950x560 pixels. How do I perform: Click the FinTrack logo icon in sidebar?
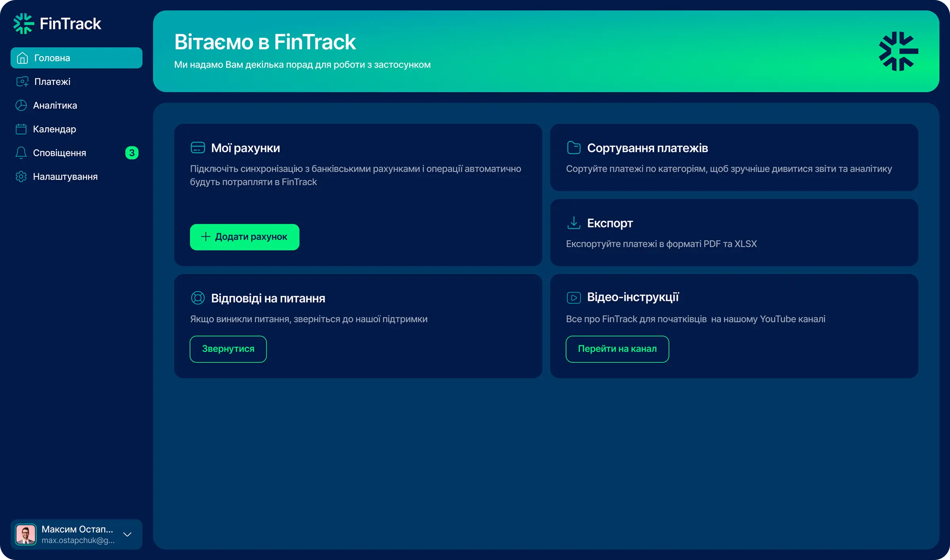pyautogui.click(x=24, y=24)
